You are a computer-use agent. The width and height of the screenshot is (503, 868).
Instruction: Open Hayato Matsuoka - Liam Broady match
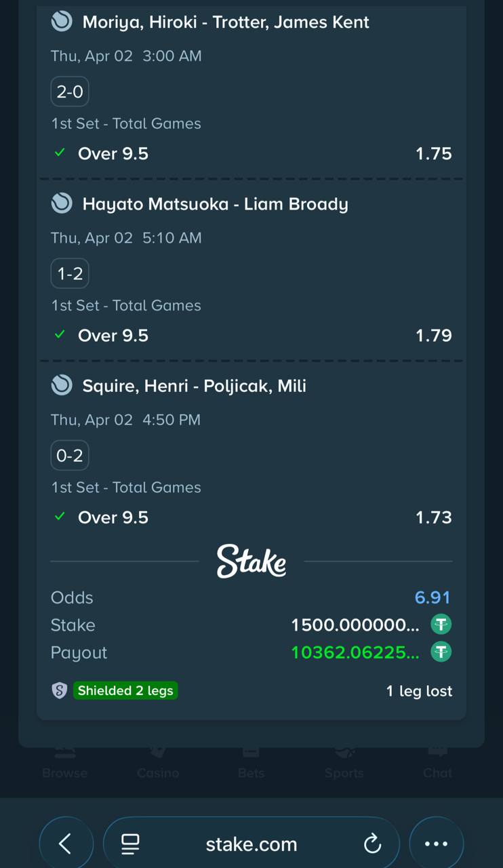point(215,203)
